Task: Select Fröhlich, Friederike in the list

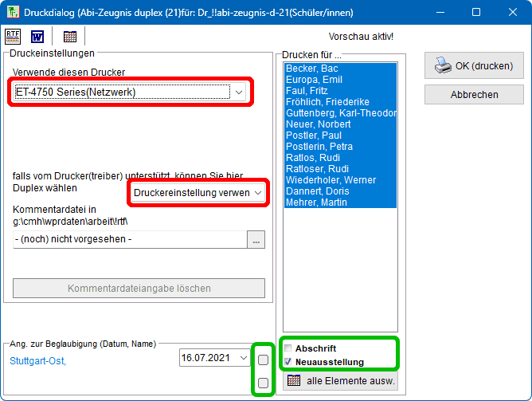Action: 327,103
